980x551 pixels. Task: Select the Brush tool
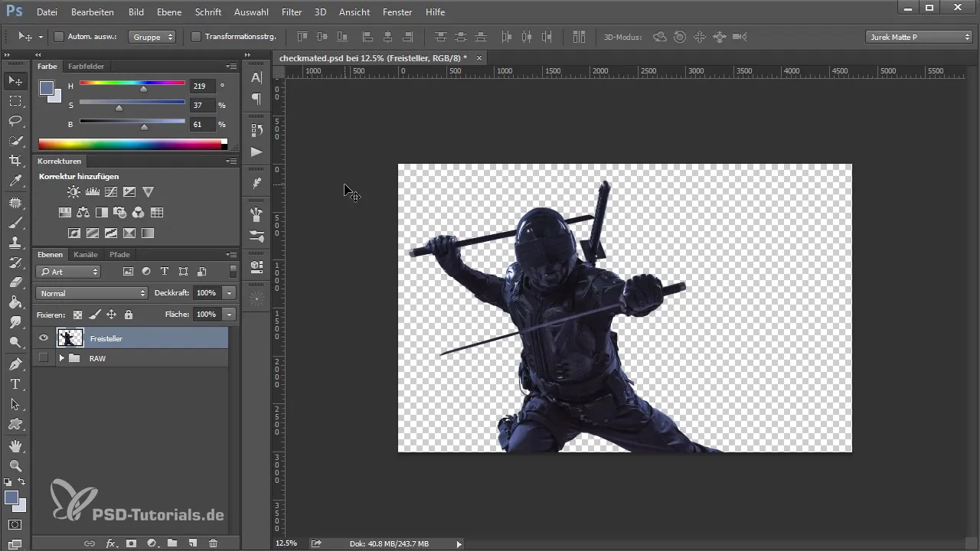tap(15, 223)
